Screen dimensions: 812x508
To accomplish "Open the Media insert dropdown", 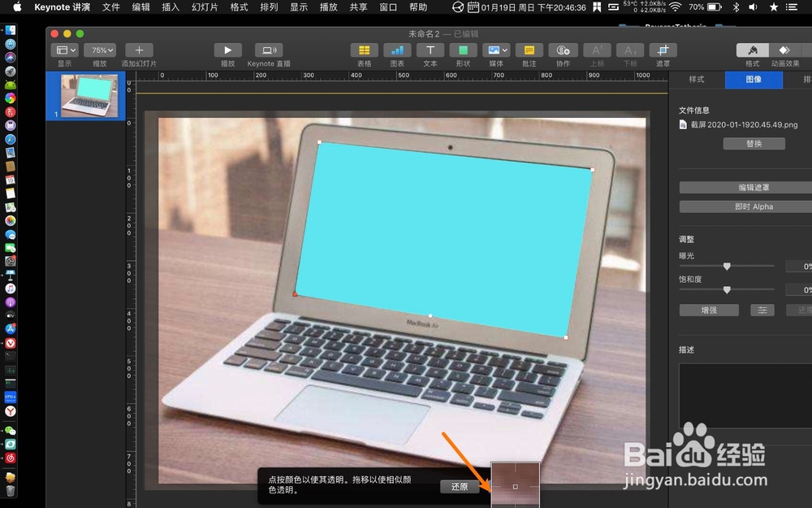I will pyautogui.click(x=496, y=50).
